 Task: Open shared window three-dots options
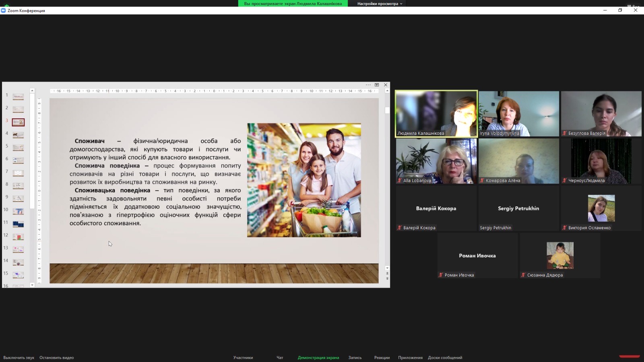pos(368,85)
